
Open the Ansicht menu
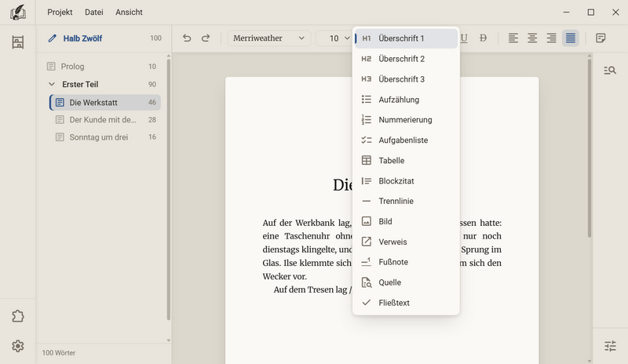[x=129, y=13]
